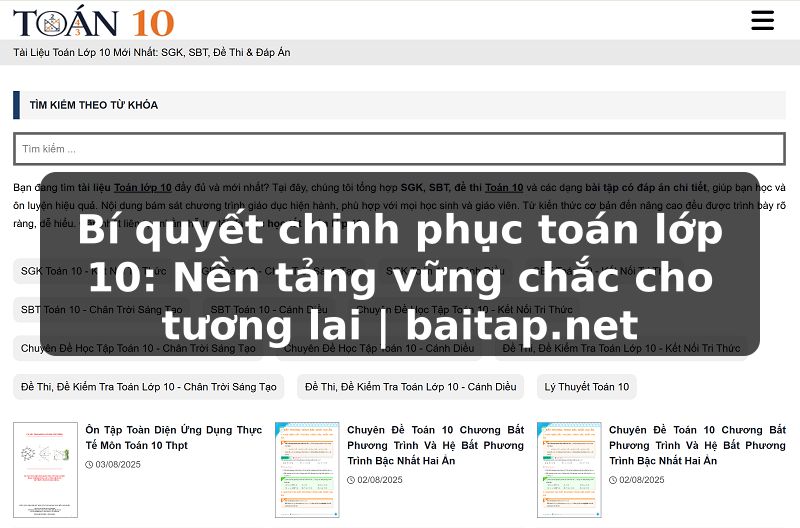Click the clock icon beside 03/08/2025
The width and height of the screenshot is (800, 528).
(x=89, y=465)
